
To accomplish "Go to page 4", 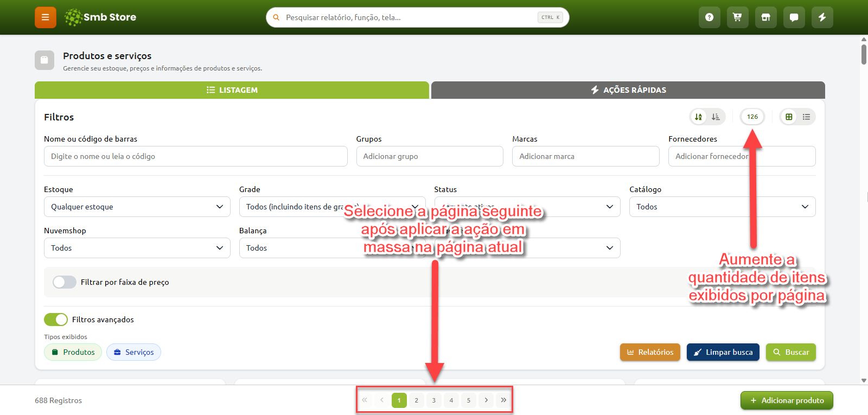I will pos(451,400).
